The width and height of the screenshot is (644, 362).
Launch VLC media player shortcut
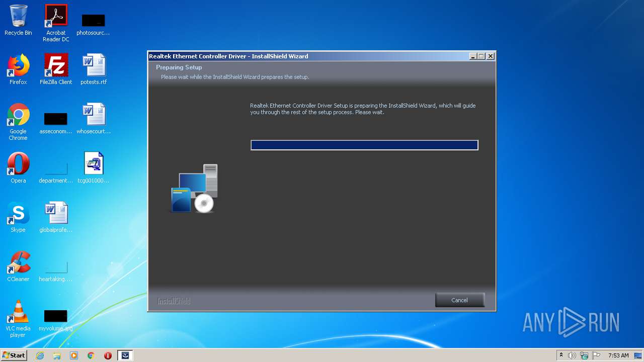pos(18,319)
